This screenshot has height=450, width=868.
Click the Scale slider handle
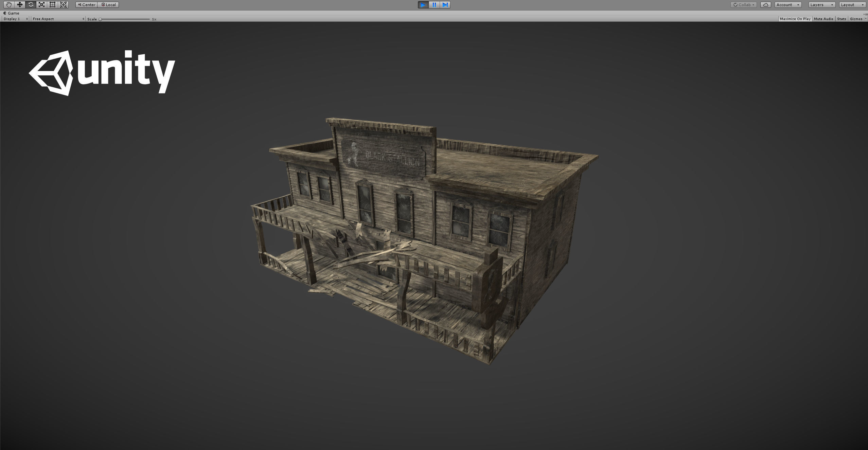100,19
